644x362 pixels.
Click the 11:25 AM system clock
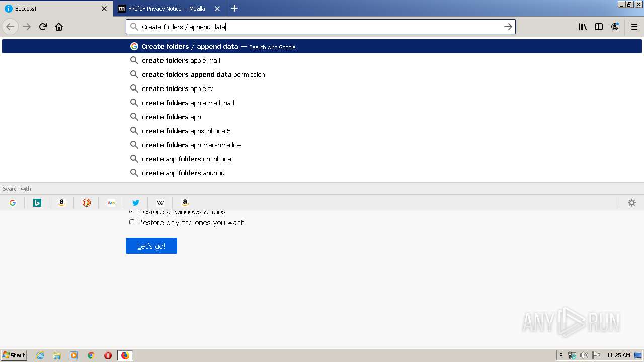pyautogui.click(x=618, y=355)
